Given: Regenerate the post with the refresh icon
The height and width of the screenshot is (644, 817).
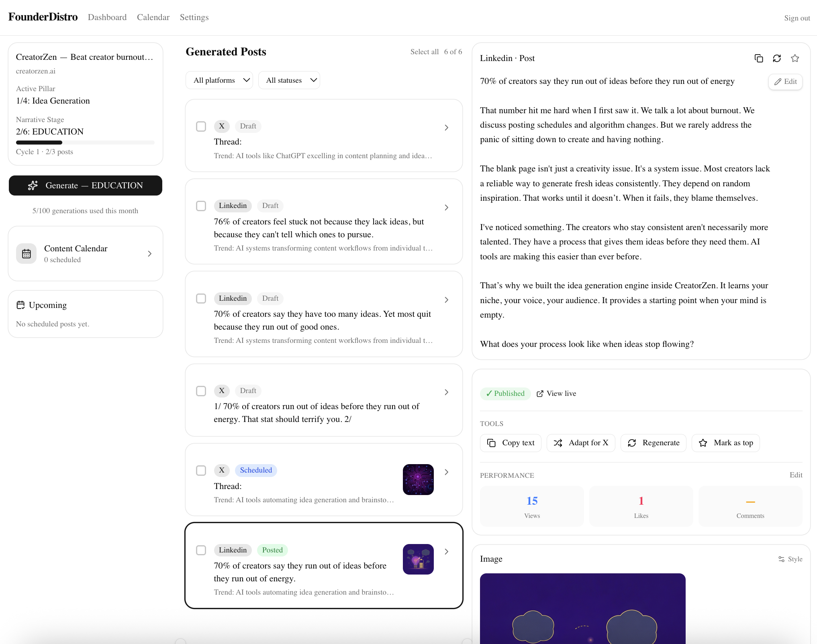Looking at the screenshot, I should (x=777, y=58).
